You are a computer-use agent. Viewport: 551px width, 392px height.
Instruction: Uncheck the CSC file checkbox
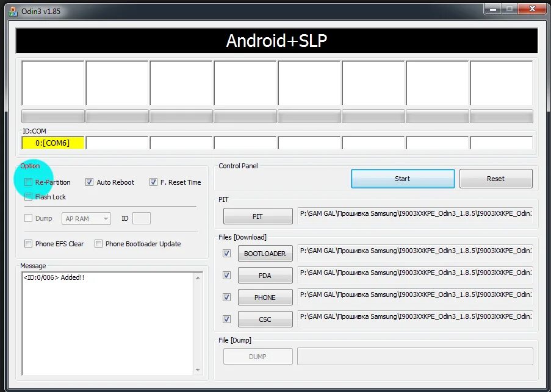pos(226,319)
